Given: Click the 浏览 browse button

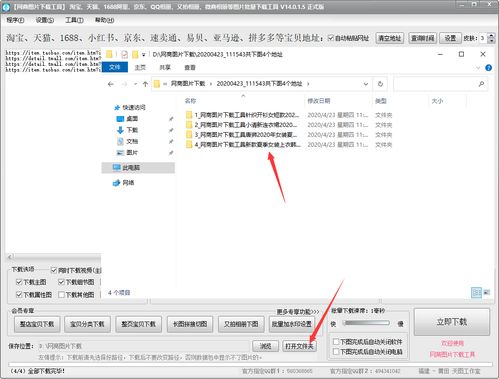Looking at the screenshot, I should [266, 346].
